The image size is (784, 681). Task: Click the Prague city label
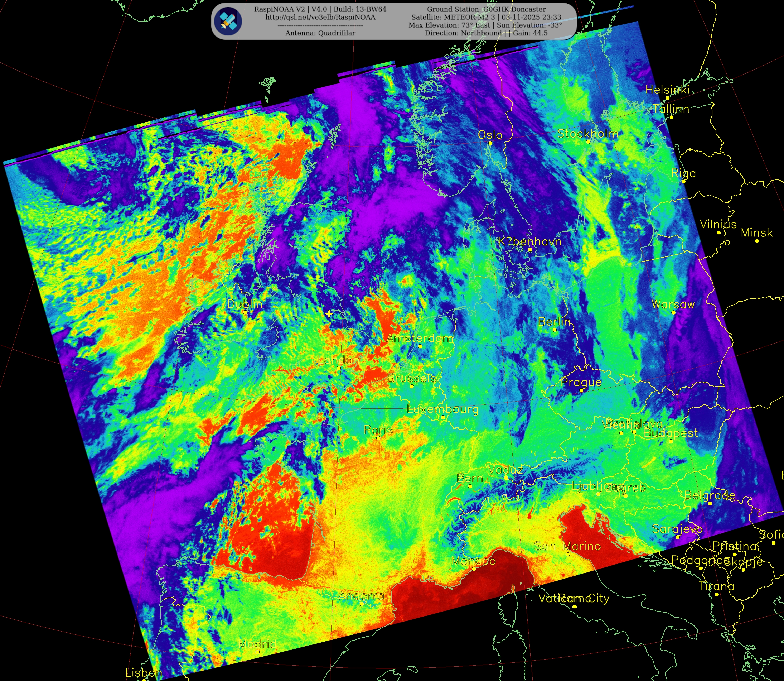pyautogui.click(x=581, y=382)
